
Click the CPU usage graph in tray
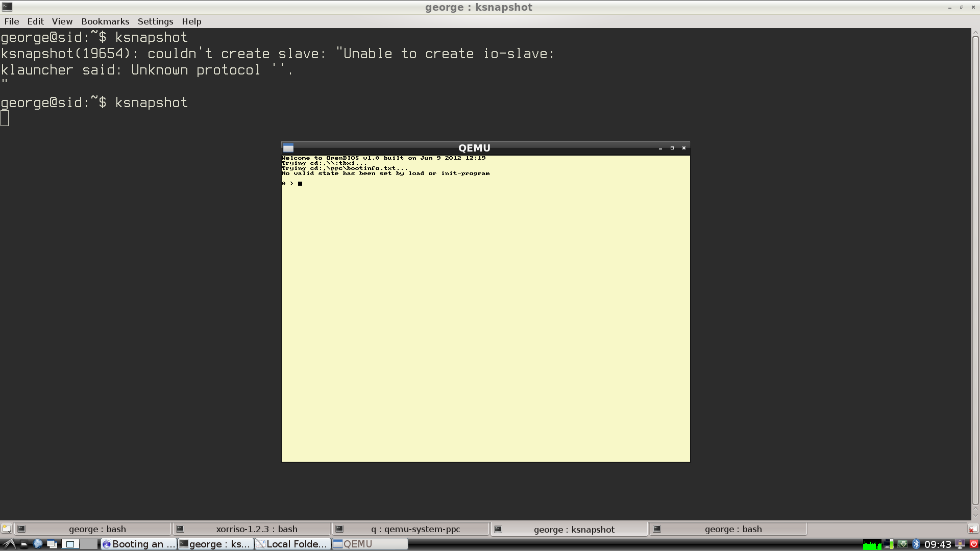(x=872, y=544)
